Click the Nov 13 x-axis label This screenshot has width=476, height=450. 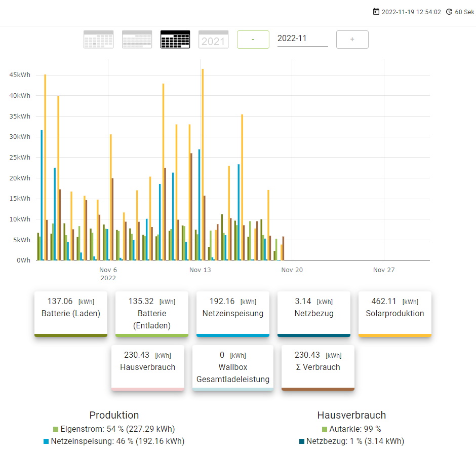pyautogui.click(x=200, y=270)
